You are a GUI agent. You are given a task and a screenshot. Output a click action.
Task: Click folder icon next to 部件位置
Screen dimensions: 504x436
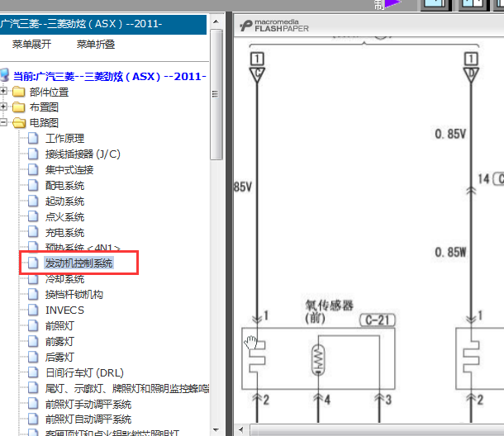click(19, 92)
